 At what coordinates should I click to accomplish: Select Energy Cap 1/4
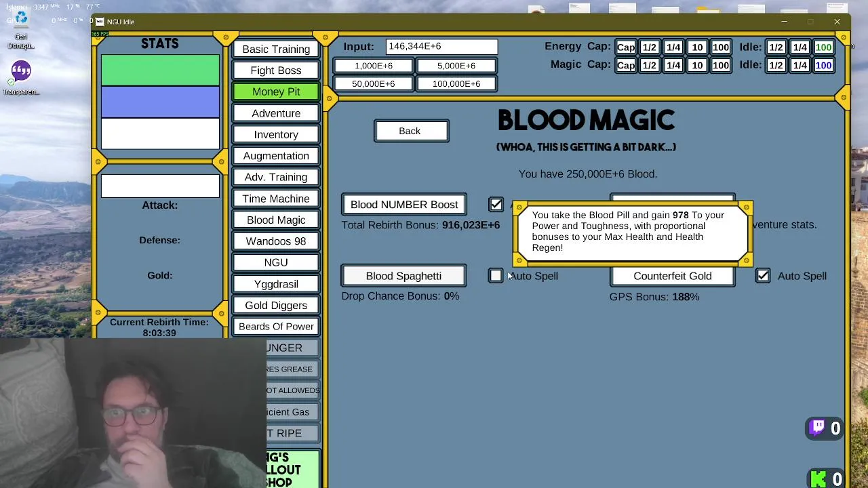pyautogui.click(x=673, y=47)
